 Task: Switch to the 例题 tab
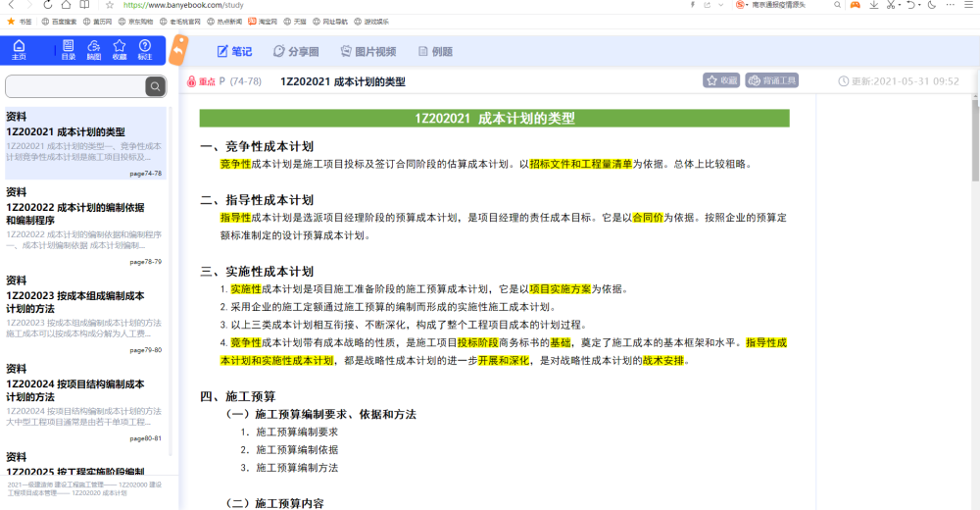click(x=435, y=51)
